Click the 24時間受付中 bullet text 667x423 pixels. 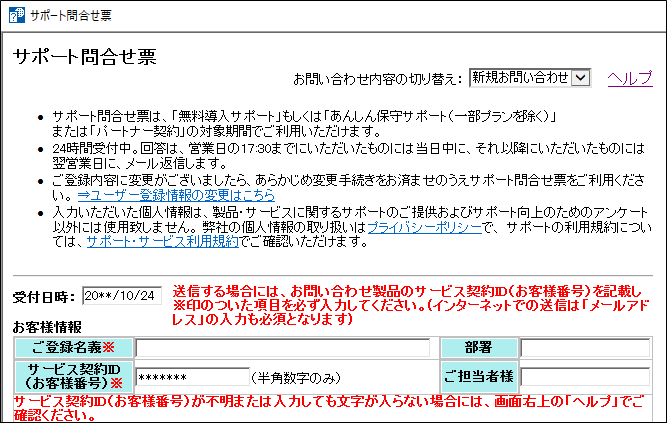click(x=349, y=156)
